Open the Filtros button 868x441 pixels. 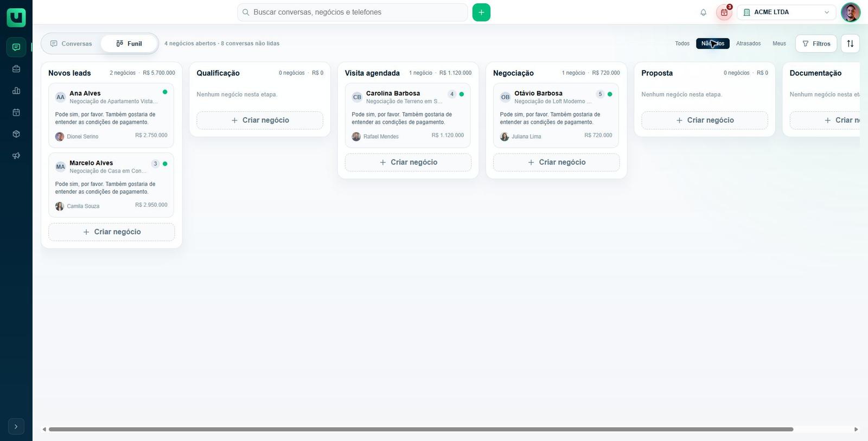(x=816, y=43)
